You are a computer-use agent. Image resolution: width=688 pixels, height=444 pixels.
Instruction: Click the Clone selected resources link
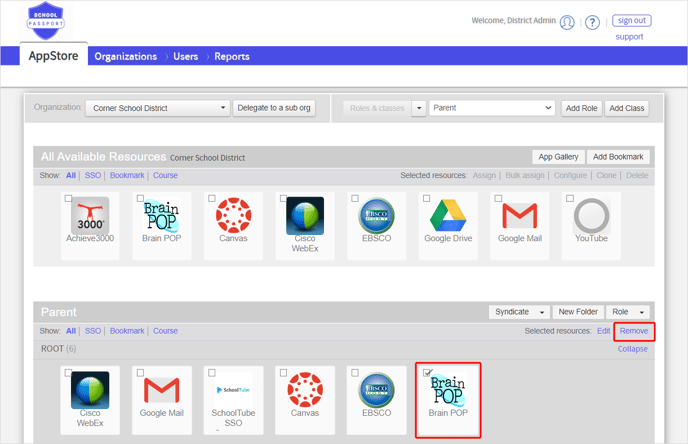click(x=606, y=175)
